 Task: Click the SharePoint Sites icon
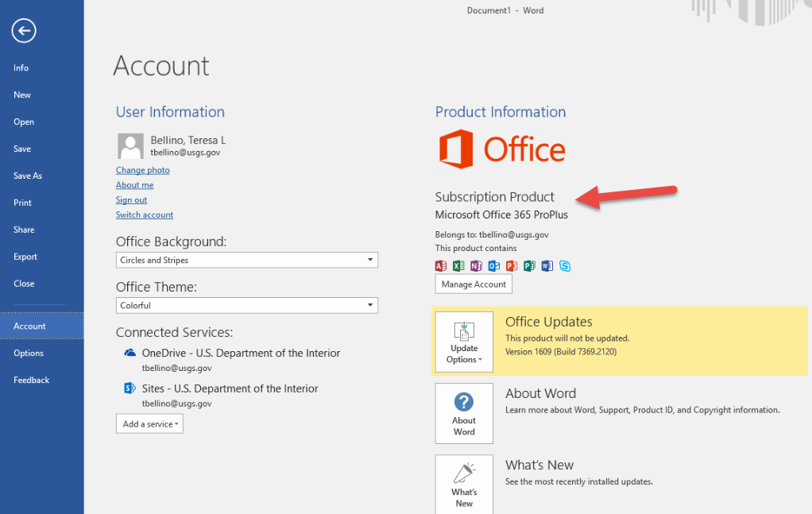click(x=130, y=388)
